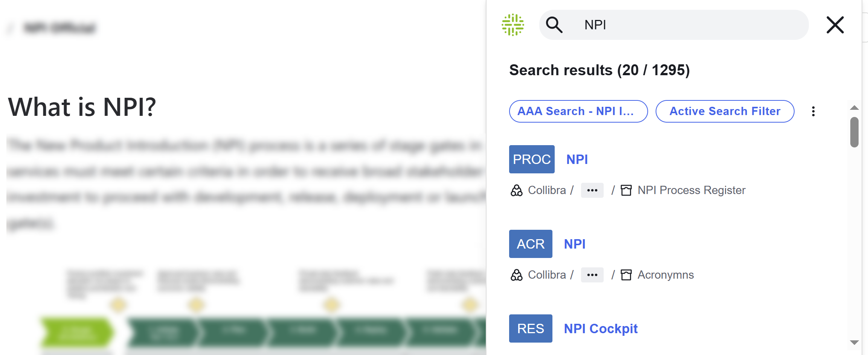The width and height of the screenshot is (868, 355).
Task: Click the domain icon before Acronymns
Action: tap(626, 275)
